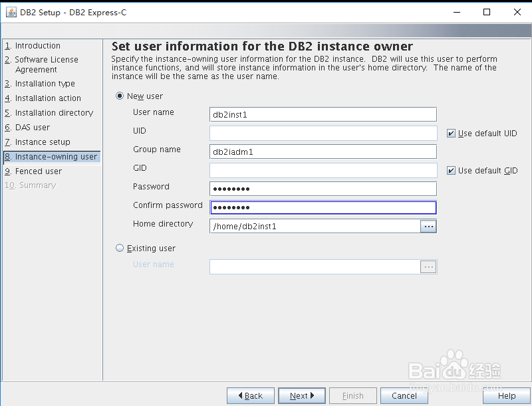Viewport: 532px width, 406px height.
Task: Open the DAS user step
Action: point(27,128)
